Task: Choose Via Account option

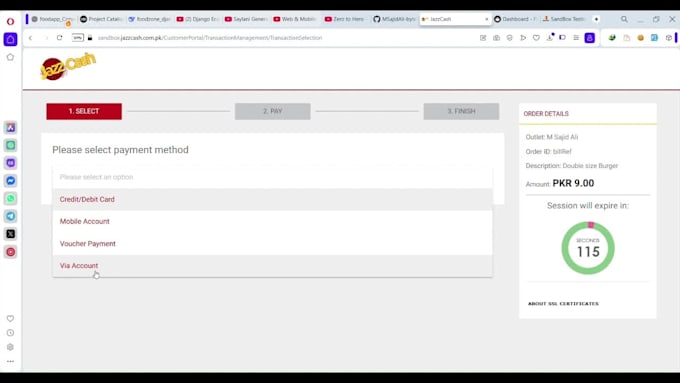Action: [x=272, y=265]
